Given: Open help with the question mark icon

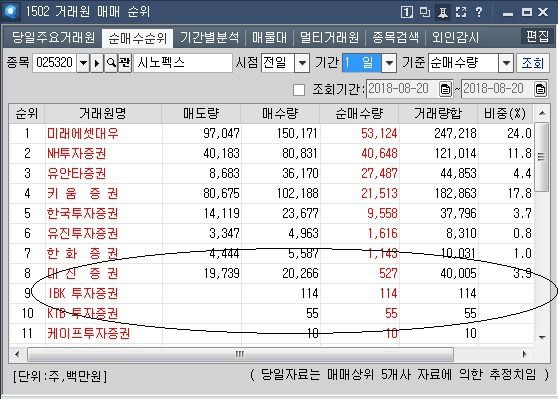Looking at the screenshot, I should click(x=479, y=12).
